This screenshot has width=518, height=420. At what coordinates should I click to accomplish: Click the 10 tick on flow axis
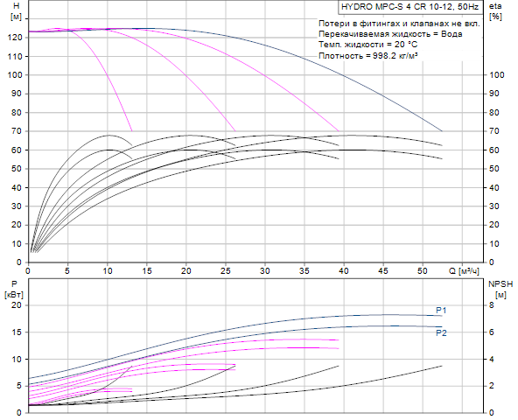108,271
